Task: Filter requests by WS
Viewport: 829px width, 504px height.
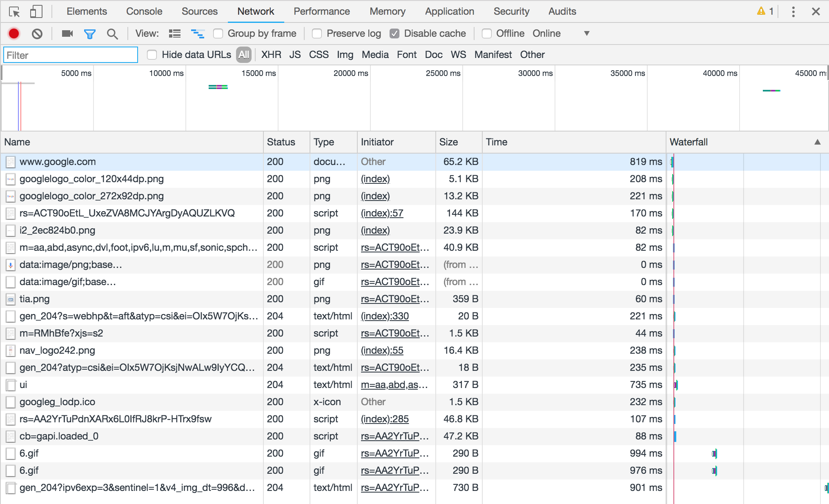Action: click(x=458, y=55)
